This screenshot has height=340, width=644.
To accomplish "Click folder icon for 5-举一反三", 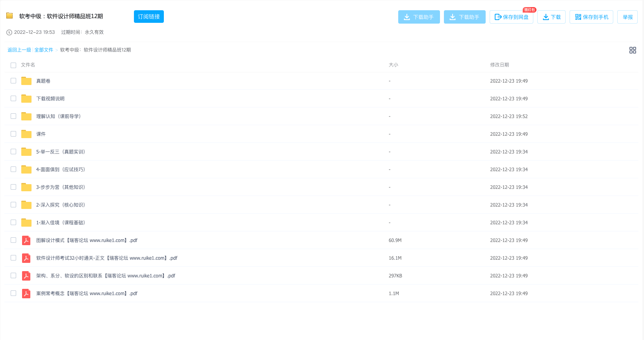I will (x=26, y=152).
